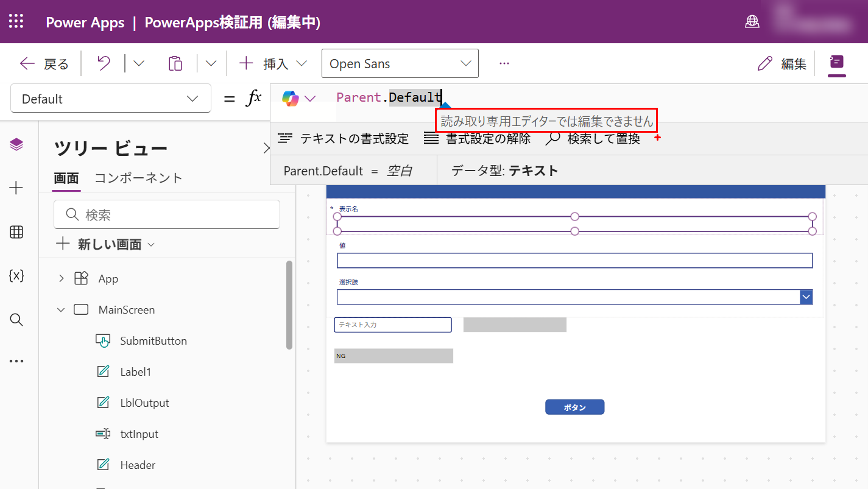Screen dimensions: 868x489
Task: Click the tree view 検索 search field
Action: pos(167,215)
